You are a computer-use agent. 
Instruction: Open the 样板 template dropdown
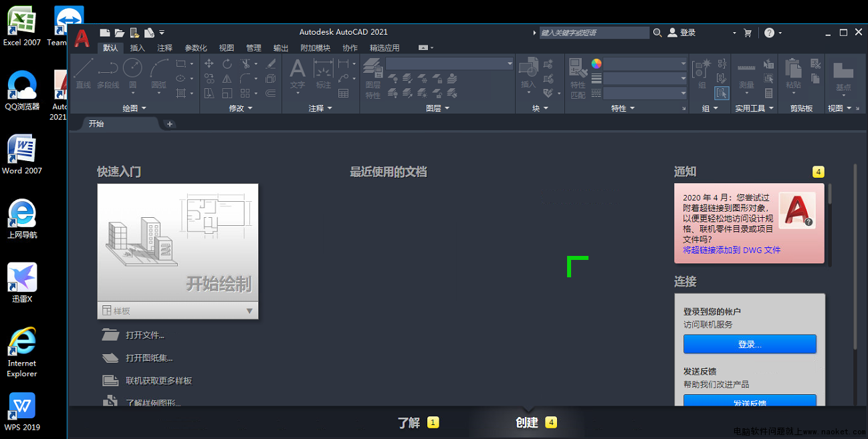(178, 311)
